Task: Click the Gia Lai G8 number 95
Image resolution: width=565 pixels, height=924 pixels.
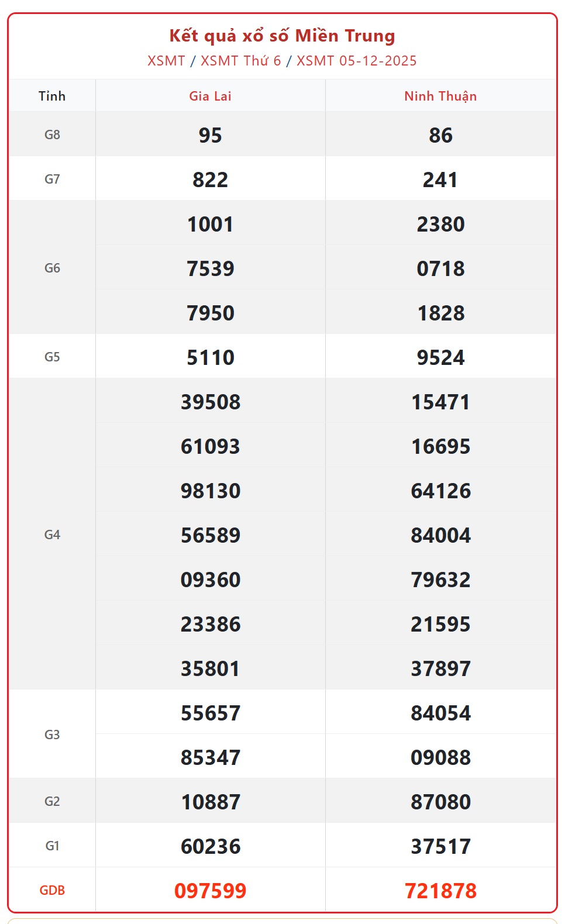Action: pos(210,135)
